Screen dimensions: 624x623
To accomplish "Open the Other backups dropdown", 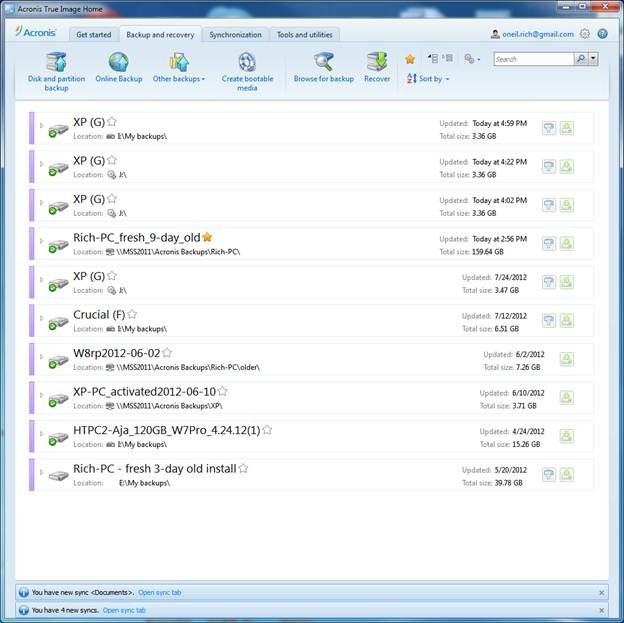I will (179, 78).
